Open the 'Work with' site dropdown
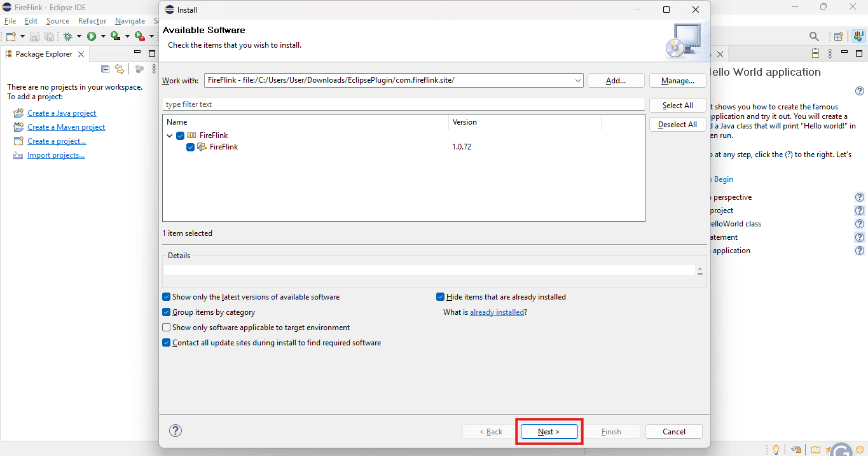Viewport: 868px width, 456px height. pyautogui.click(x=577, y=80)
